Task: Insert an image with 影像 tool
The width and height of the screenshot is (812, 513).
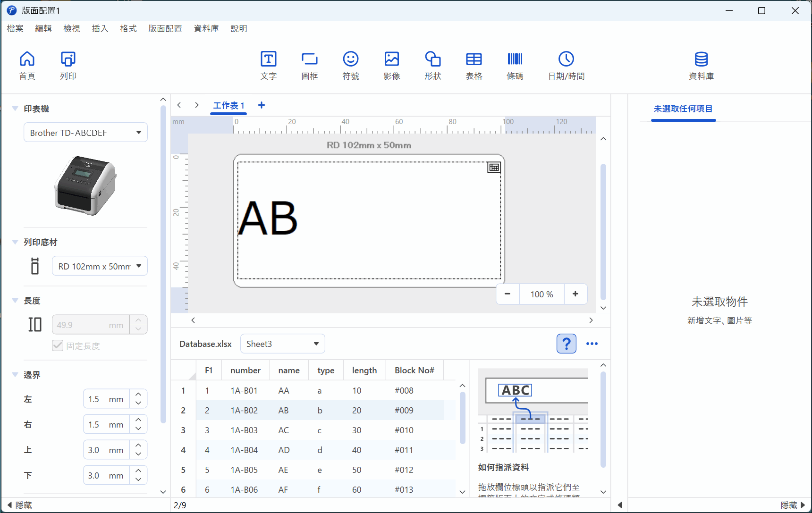Action: coord(391,65)
